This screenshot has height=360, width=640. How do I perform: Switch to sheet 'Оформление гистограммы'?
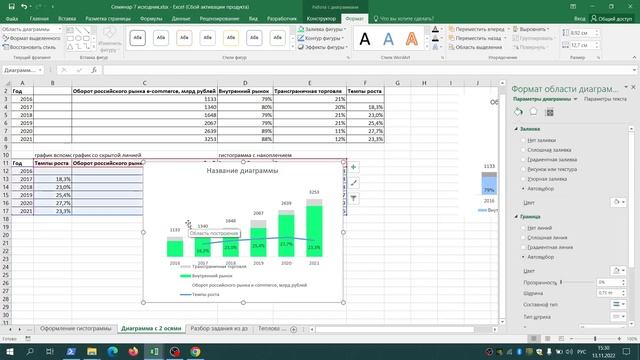[x=76, y=329]
